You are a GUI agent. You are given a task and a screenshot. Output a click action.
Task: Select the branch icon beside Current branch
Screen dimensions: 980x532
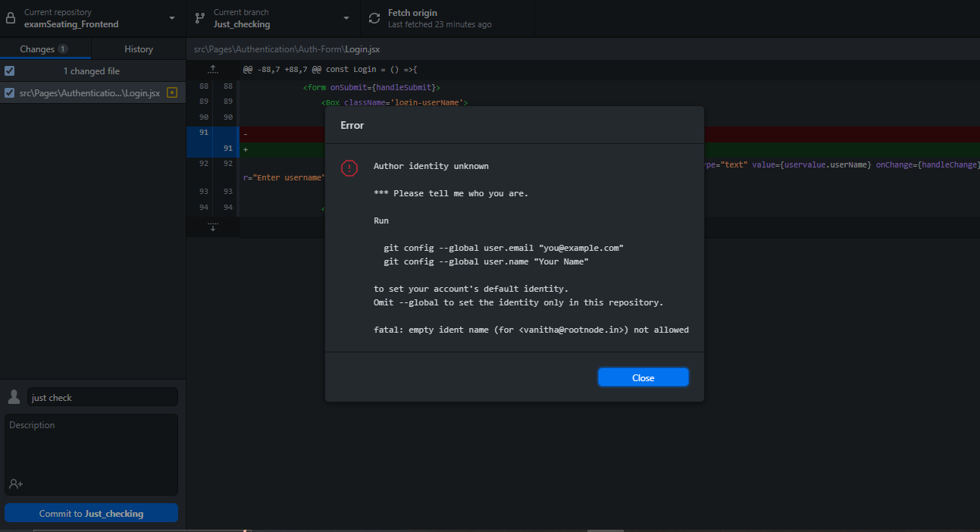pyautogui.click(x=199, y=17)
